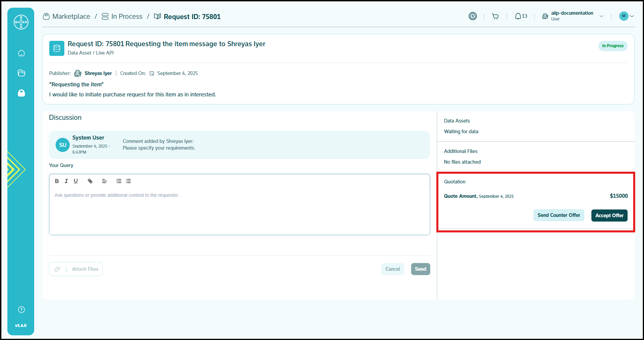Screen dimensions: 644x340
Task: Expand the allp-documentation organization dropdown
Action: [601, 16]
